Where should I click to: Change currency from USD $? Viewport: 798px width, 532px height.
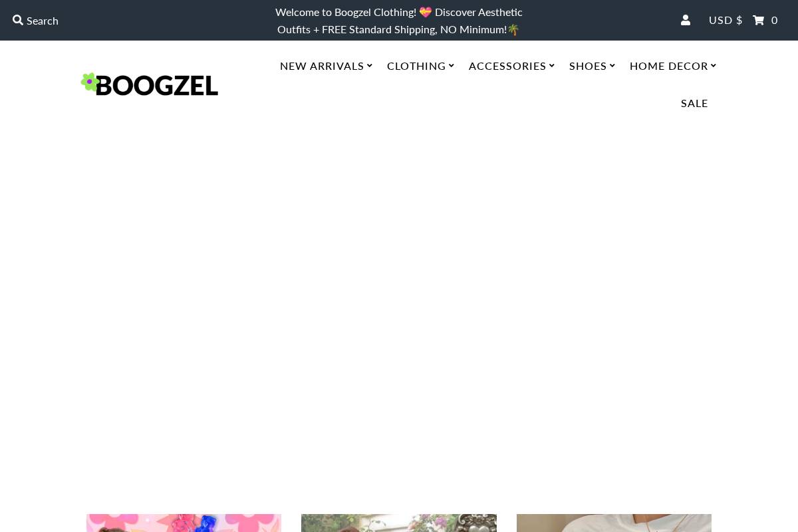tap(726, 20)
